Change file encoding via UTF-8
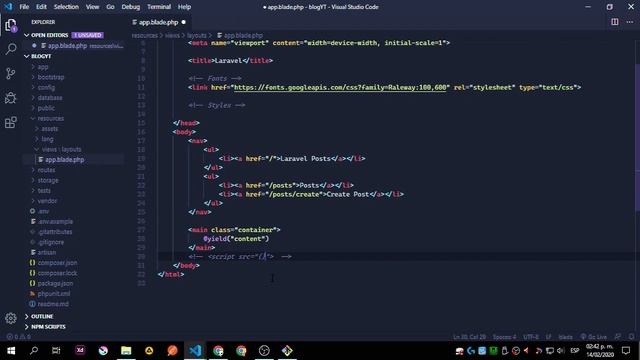This screenshot has height=360, width=640. coord(531,337)
